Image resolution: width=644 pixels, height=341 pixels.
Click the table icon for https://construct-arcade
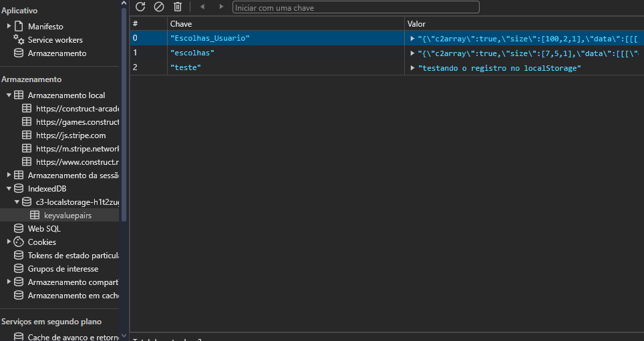27,108
